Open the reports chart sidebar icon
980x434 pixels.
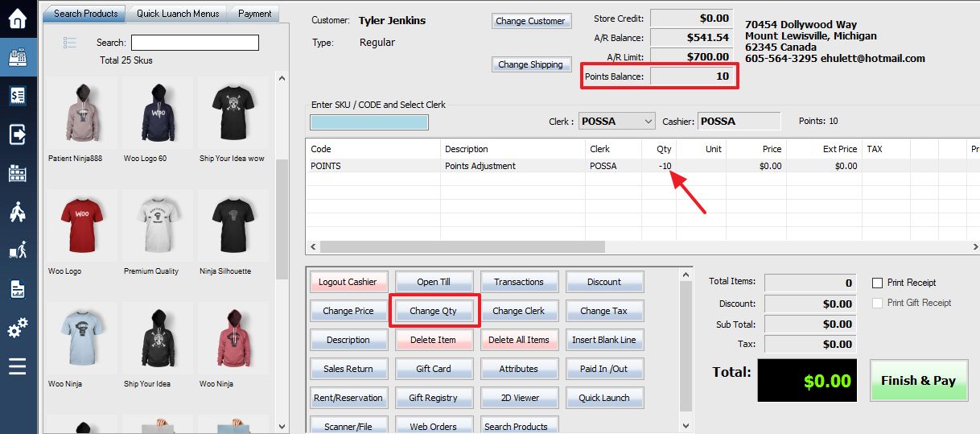point(18,289)
